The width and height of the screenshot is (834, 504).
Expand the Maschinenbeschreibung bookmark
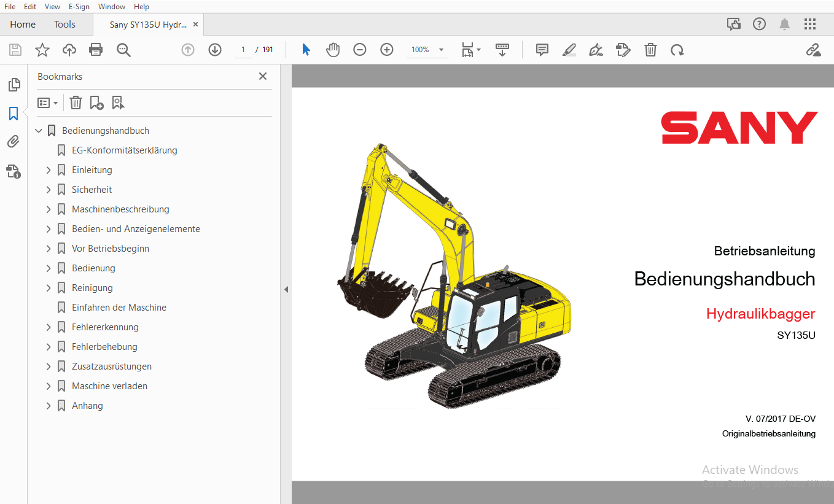click(49, 209)
